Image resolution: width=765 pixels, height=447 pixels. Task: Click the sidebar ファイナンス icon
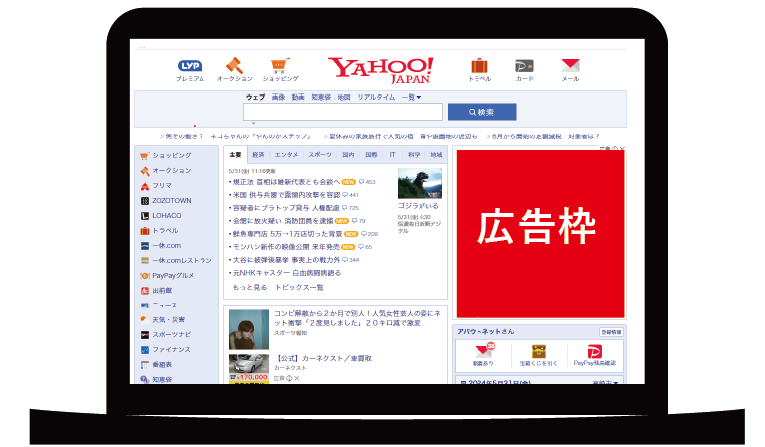[x=144, y=350]
